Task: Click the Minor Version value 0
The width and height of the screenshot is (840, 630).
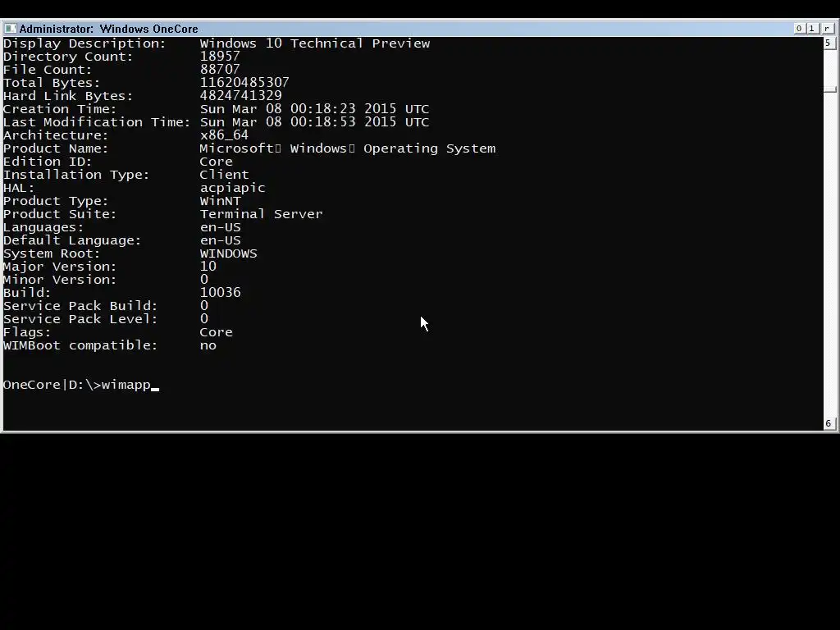Action: tap(204, 280)
